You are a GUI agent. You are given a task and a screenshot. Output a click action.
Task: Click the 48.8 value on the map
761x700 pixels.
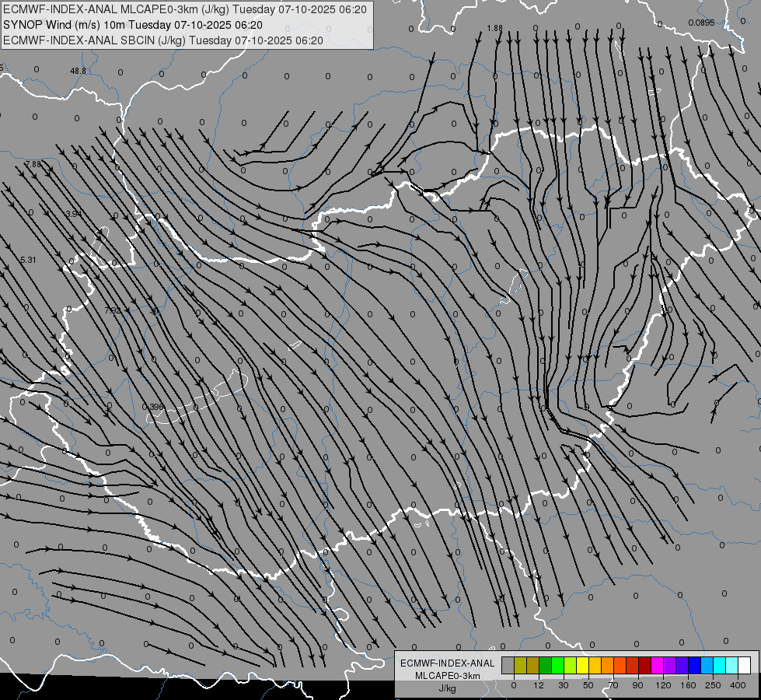[x=79, y=71]
